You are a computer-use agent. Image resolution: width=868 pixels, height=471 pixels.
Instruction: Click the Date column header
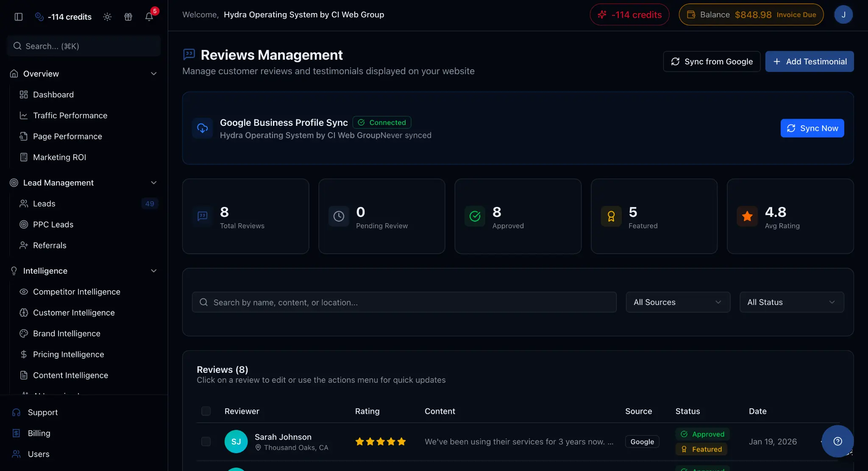(757, 411)
